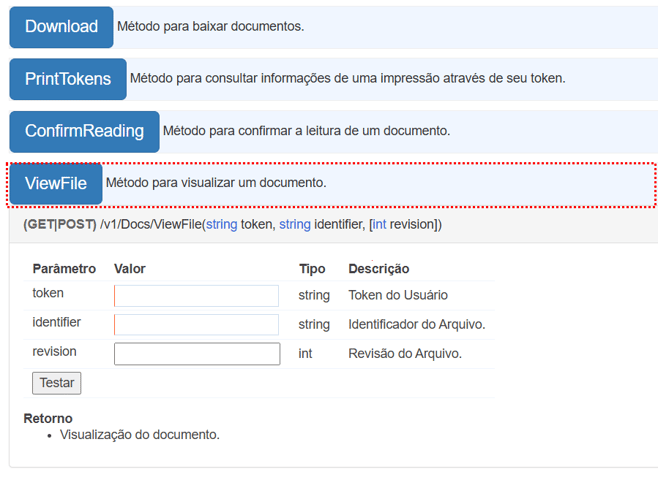658x488 pixels.
Task: Click the Parâmetro column header
Action: (64, 269)
